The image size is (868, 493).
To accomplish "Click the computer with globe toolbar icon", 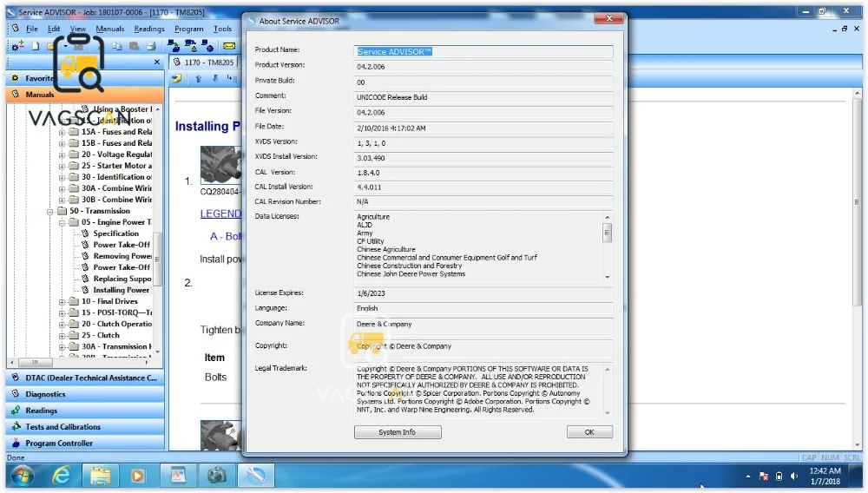I will tap(207, 46).
